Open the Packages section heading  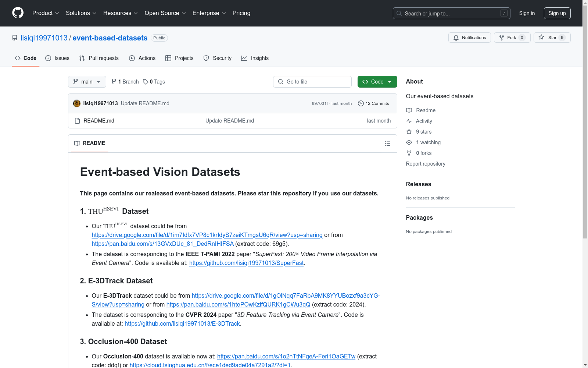419,217
